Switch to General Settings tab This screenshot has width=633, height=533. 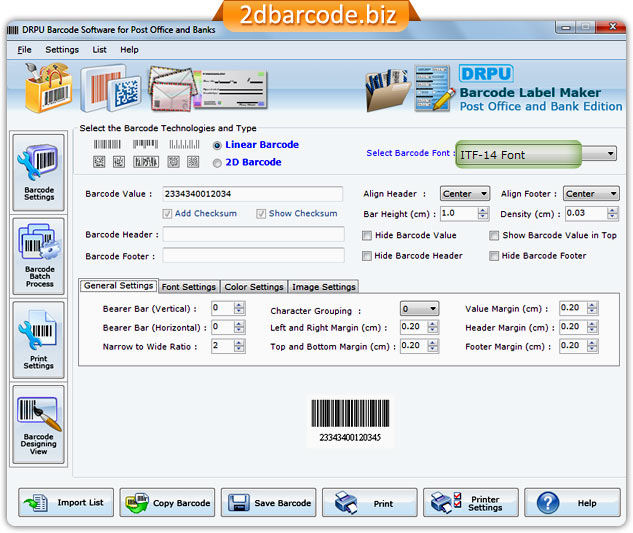(x=118, y=286)
